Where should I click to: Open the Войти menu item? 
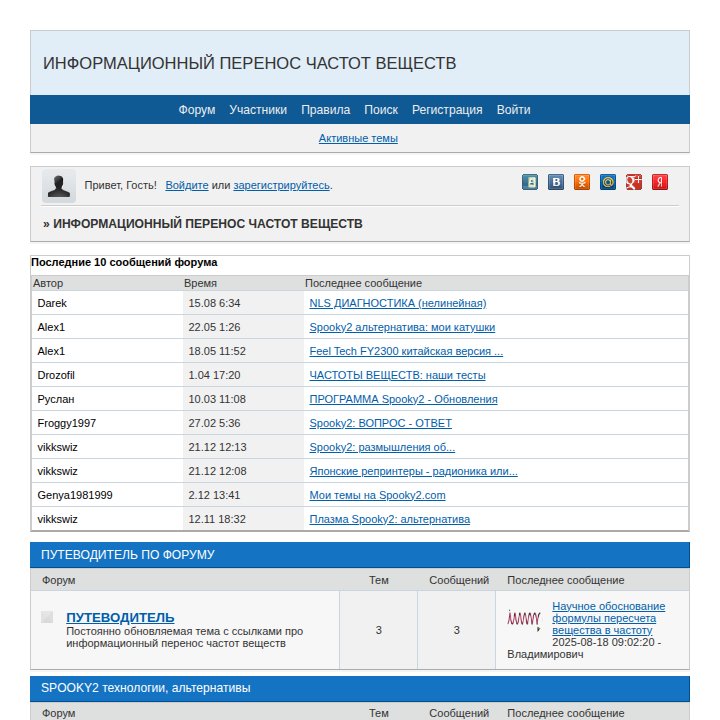[x=513, y=110]
